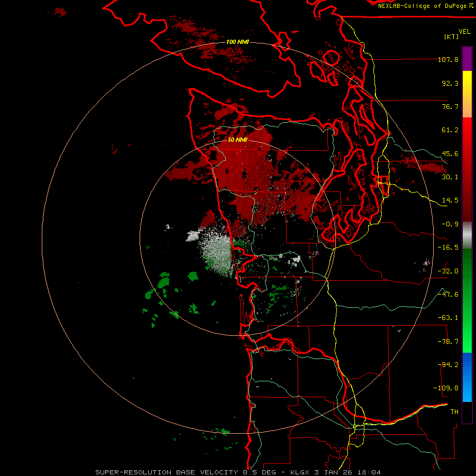Screen dimensions: 476x476
Task: Click the -16.5 velocity scale value
Action: [448, 248]
